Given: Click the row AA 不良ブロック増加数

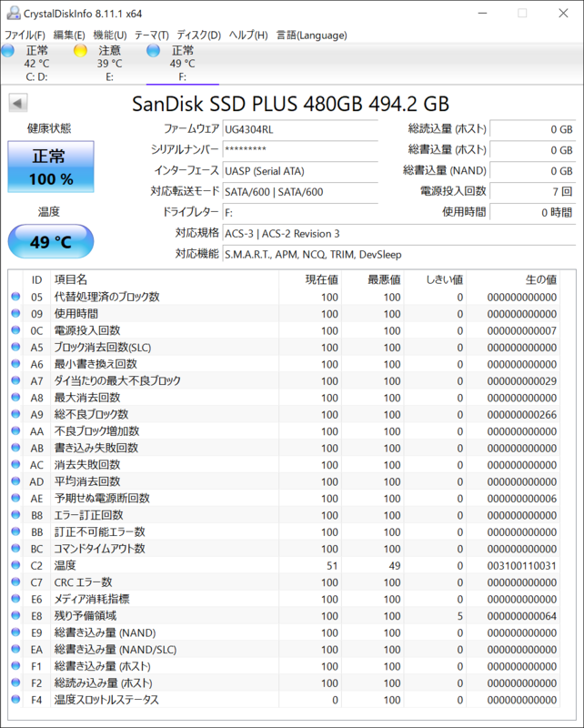Looking at the screenshot, I should 284,430.
